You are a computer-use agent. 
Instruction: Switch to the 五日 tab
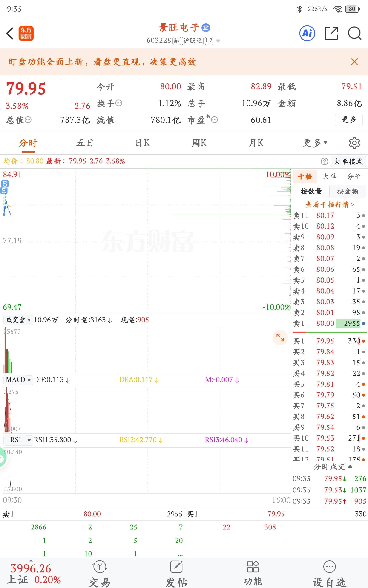pos(84,143)
